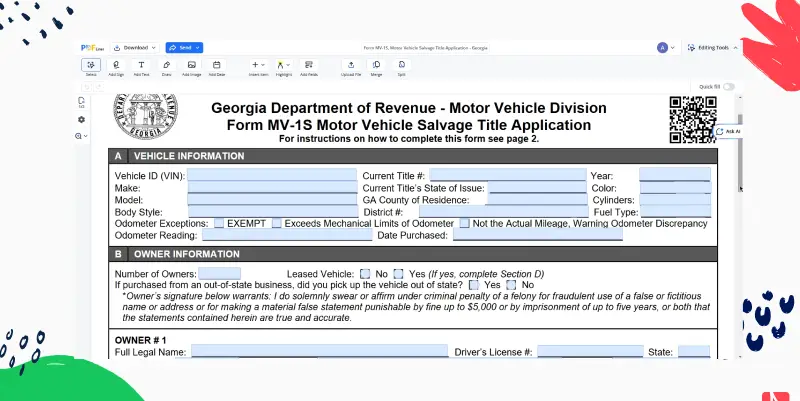Check Not the Actual Mileage checkbox
Viewport: 800px width, 401px height.
coord(464,223)
